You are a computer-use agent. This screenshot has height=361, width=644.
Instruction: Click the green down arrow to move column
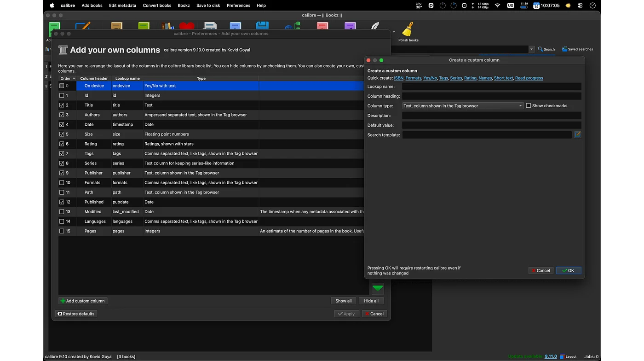coord(378,288)
